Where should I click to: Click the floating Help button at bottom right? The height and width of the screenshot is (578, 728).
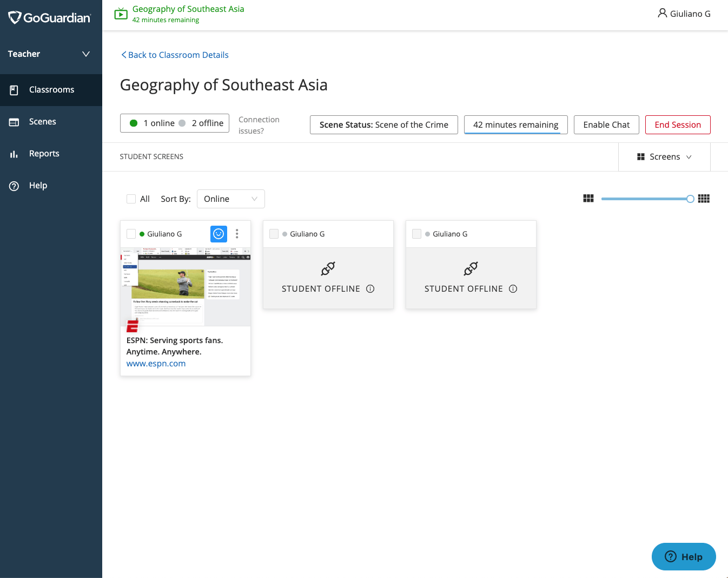[684, 556]
